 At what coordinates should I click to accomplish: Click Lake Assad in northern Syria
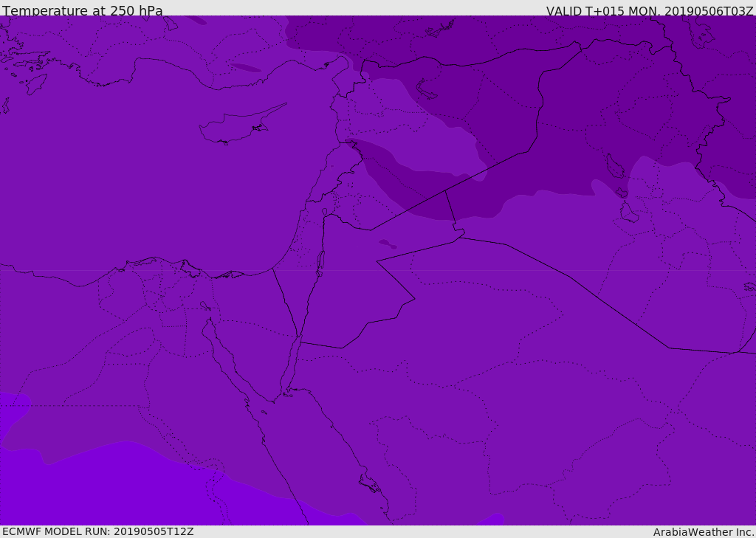pyautogui.click(x=427, y=90)
